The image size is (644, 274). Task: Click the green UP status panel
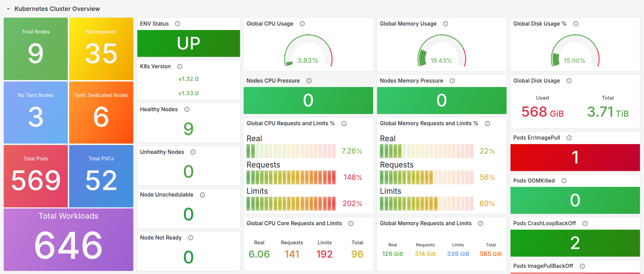pyautogui.click(x=188, y=43)
